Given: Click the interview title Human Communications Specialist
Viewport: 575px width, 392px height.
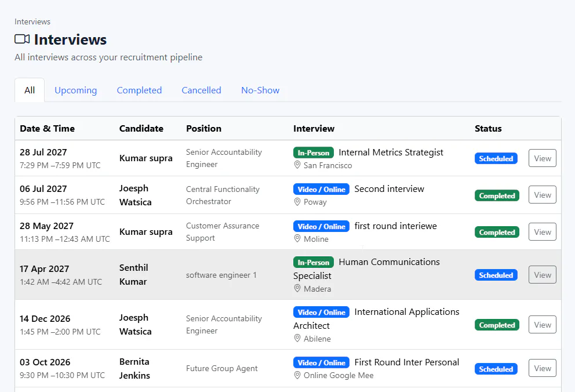Looking at the screenshot, I should pos(367,269).
